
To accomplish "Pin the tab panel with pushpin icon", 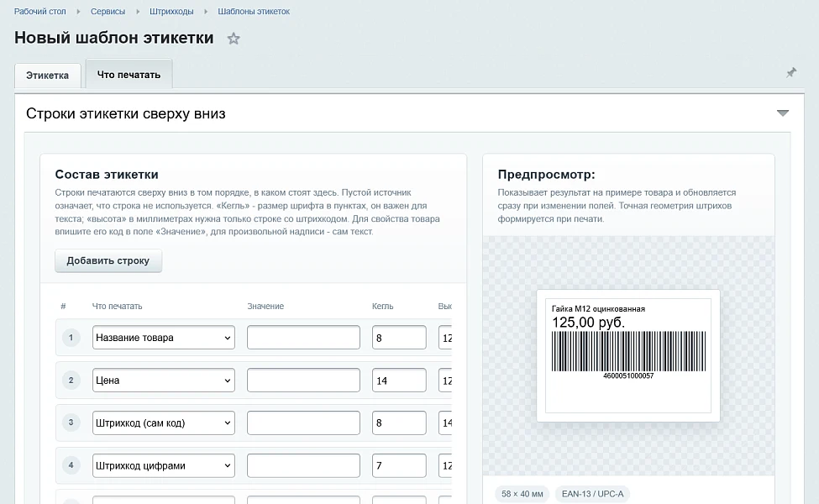I will point(791,72).
